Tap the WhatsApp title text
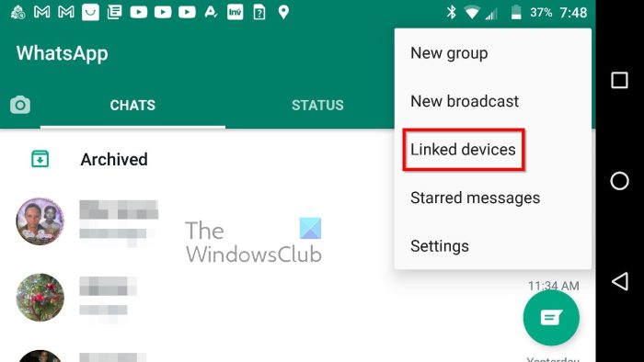This screenshot has height=362, width=644. point(62,53)
